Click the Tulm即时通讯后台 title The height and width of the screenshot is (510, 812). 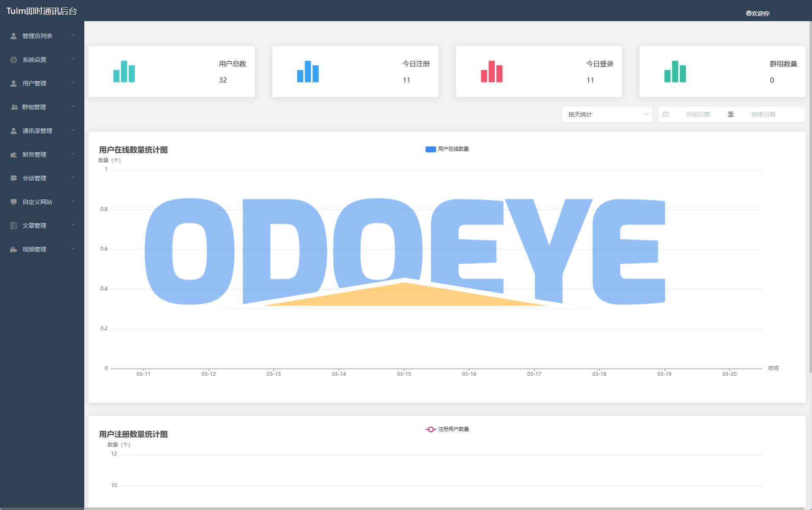click(x=42, y=11)
